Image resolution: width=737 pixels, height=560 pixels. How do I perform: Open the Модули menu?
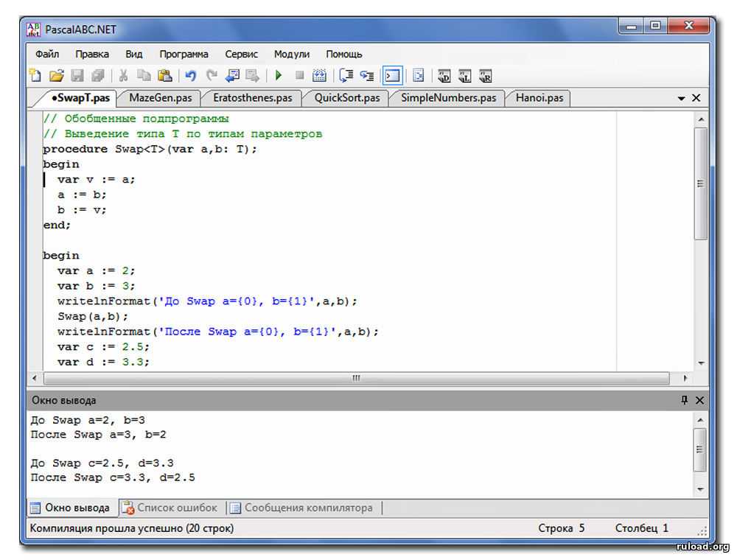pos(292,54)
